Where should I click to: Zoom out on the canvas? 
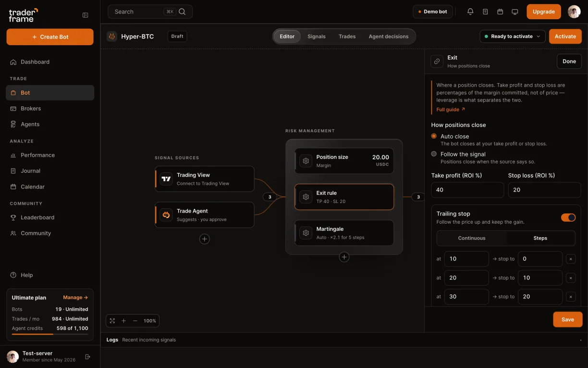tap(135, 321)
